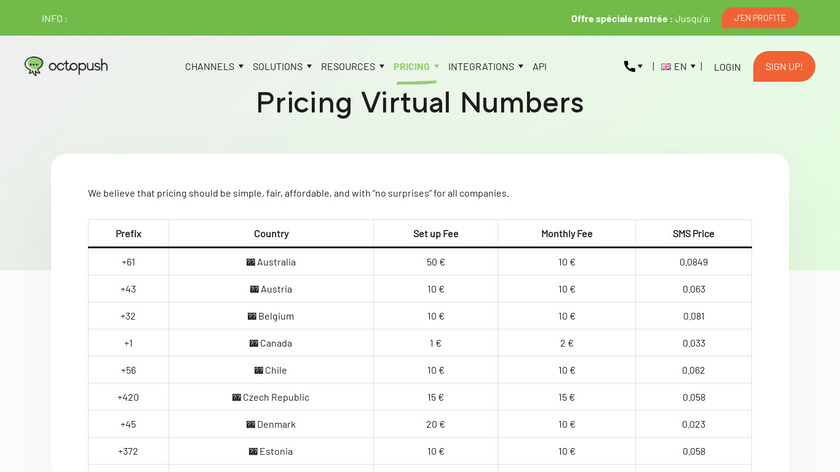The height and width of the screenshot is (472, 840).
Task: Click the Czech Republic flag icon
Action: point(237,397)
